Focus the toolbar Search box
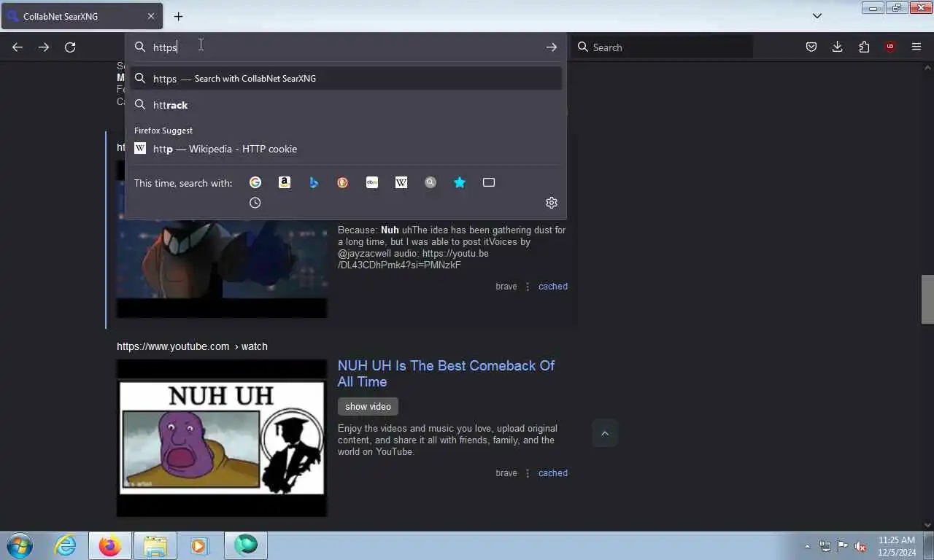 [663, 47]
